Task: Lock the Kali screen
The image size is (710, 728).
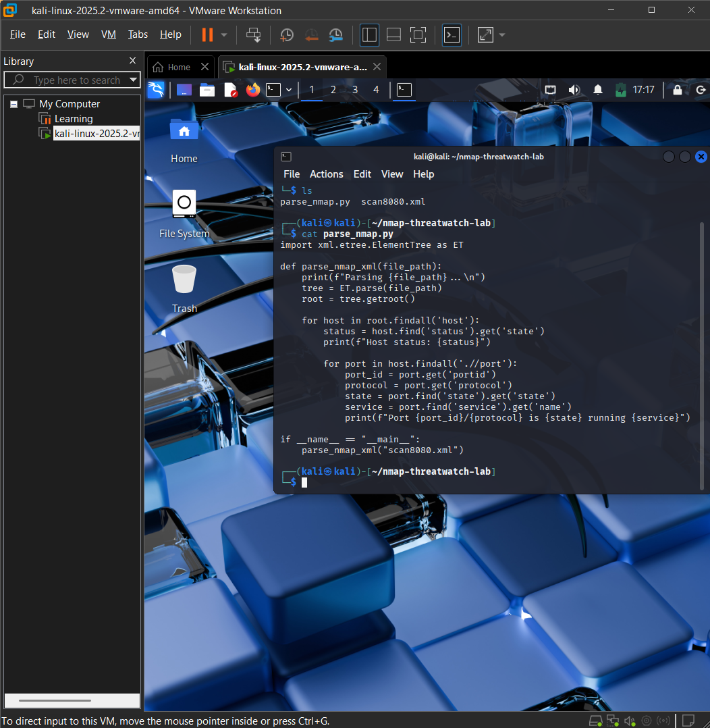Action: point(678,90)
